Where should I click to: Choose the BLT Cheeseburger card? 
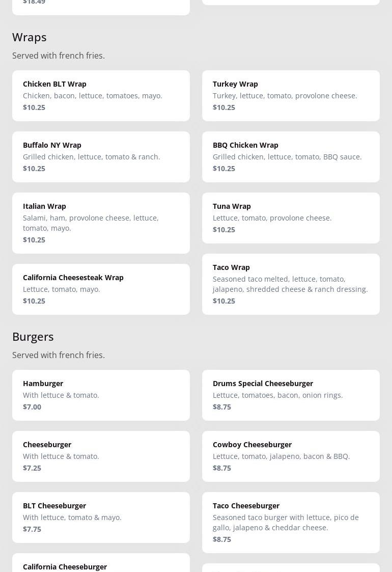point(101,517)
